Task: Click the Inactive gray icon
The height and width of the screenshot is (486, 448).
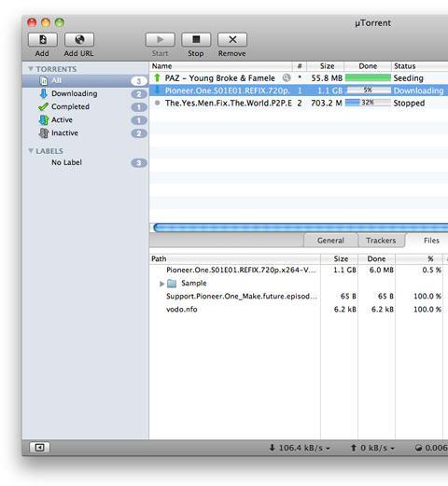Action: pos(44,133)
